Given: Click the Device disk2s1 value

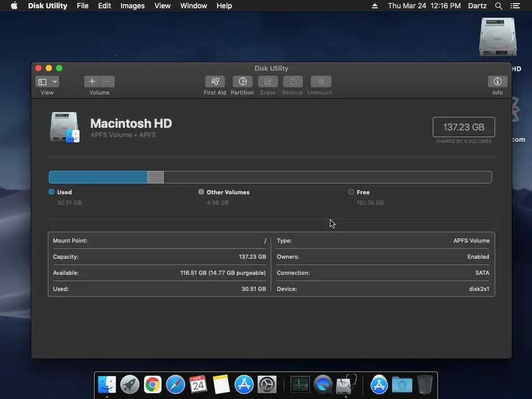Looking at the screenshot, I should tap(479, 289).
